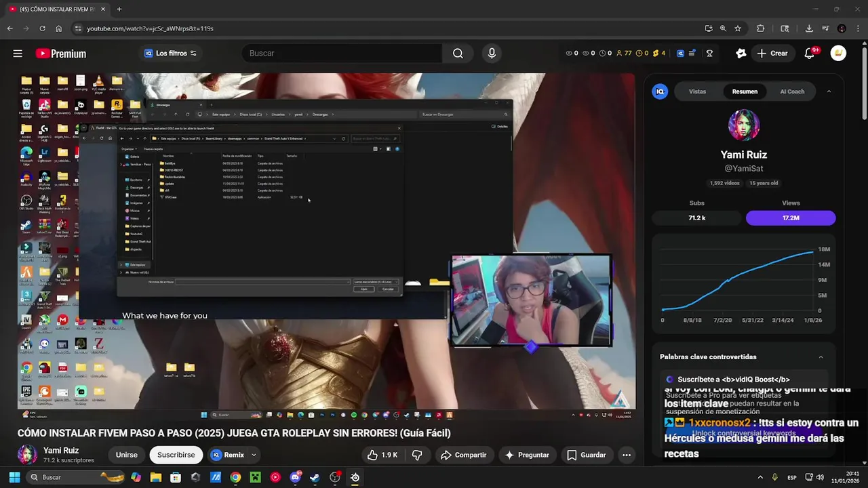Viewport: 868px width, 488px height.
Task: Open the Windows Start menu
Action: click(x=14, y=477)
